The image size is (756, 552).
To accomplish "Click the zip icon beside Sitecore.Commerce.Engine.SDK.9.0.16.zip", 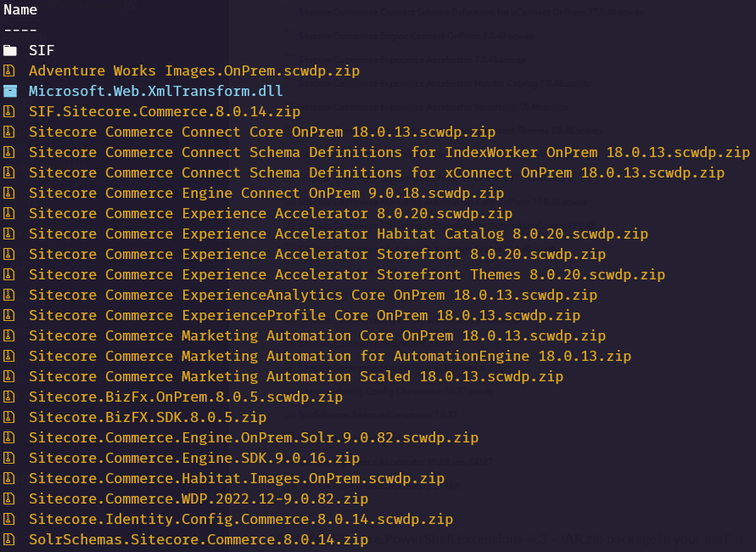I will pyautogui.click(x=8, y=458).
